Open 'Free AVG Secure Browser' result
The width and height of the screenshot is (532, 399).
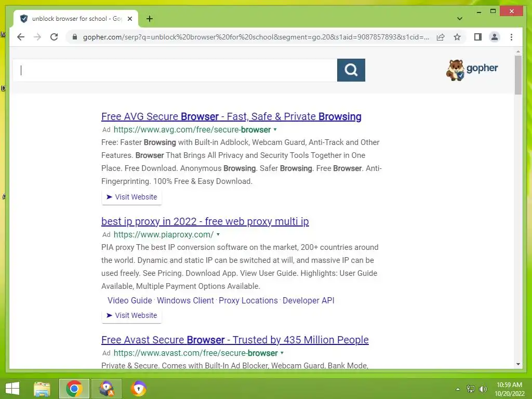[231, 116]
